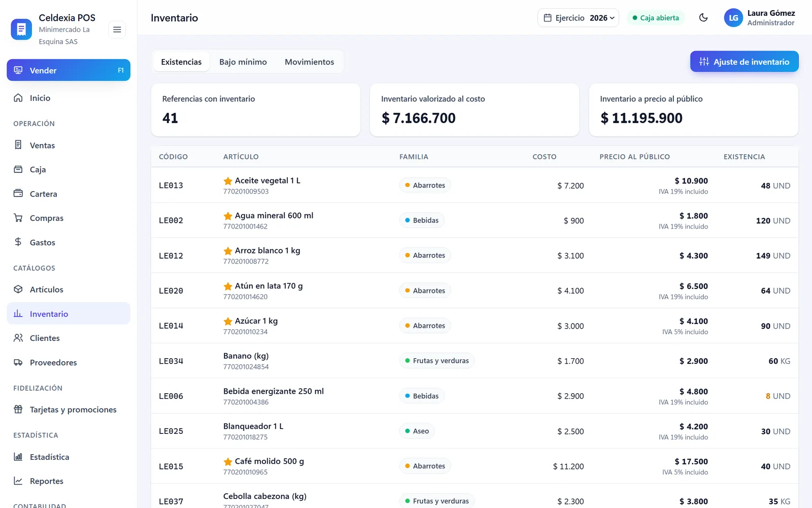The width and height of the screenshot is (812, 508).
Task: Click the Celdexia POS logo icon
Action: [x=21, y=29]
